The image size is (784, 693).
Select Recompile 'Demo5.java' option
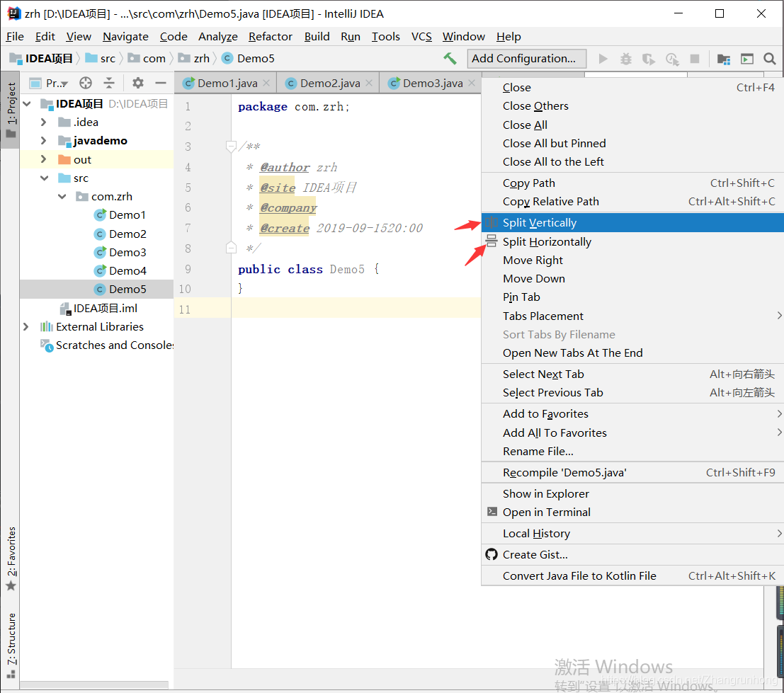click(632, 473)
